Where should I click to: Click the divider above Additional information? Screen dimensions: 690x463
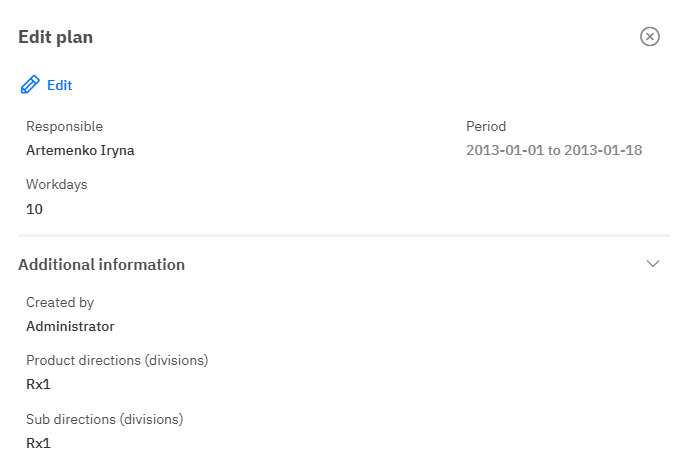[x=343, y=236]
